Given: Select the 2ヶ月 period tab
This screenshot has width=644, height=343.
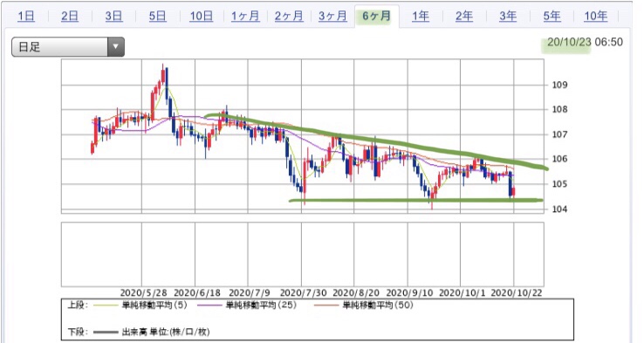Looking at the screenshot, I should coord(289,16).
